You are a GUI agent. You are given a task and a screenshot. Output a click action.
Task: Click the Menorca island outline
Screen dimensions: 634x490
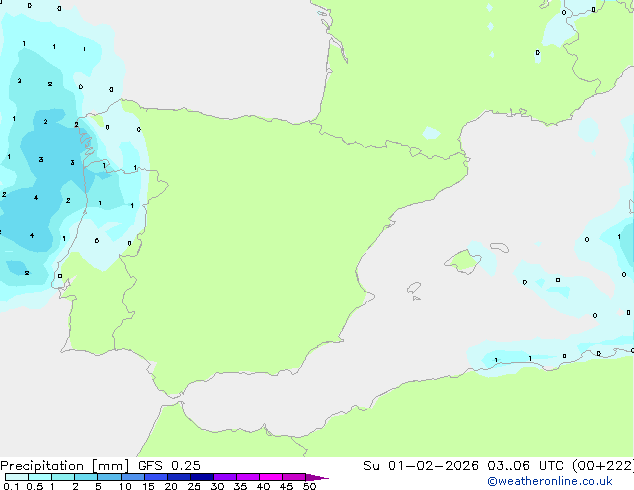tap(499, 247)
